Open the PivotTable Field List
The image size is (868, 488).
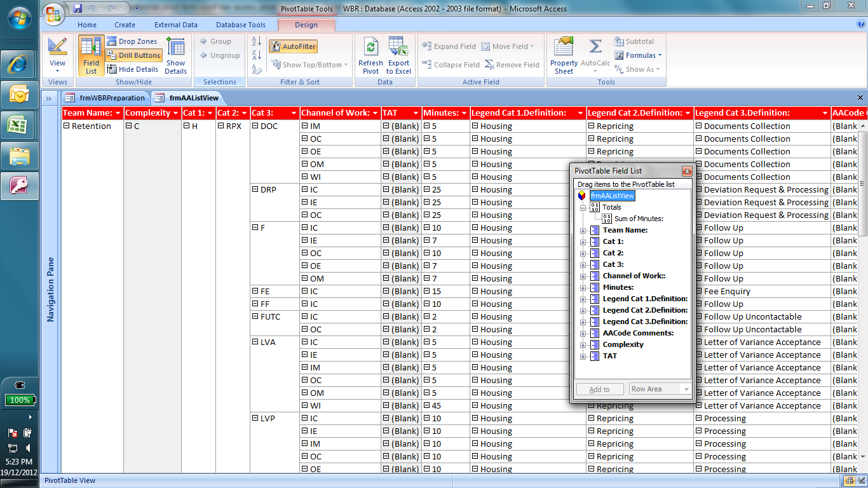[91, 54]
